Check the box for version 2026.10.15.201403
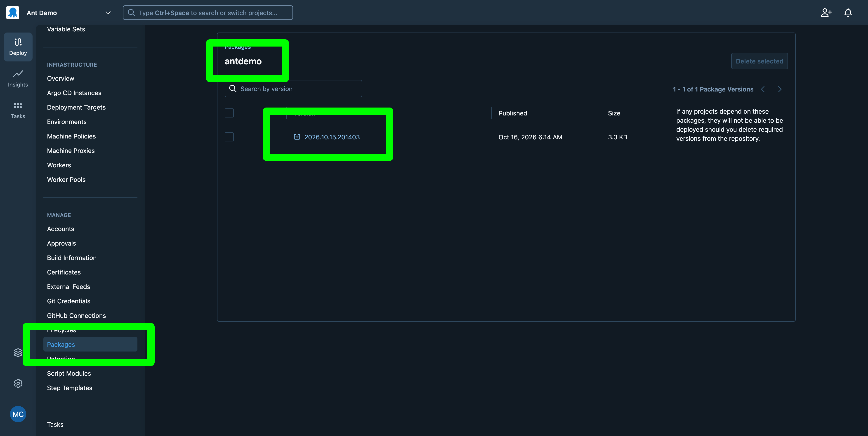868x436 pixels. (x=229, y=137)
